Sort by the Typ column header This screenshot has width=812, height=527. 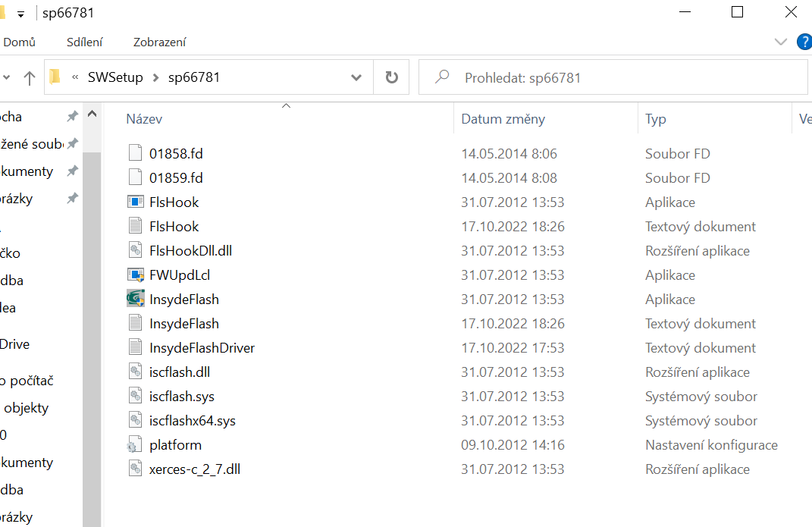656,119
